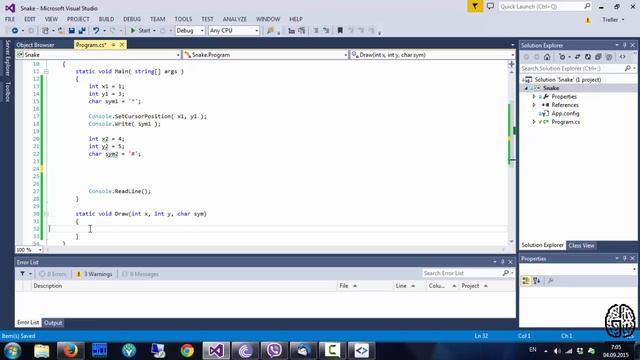Click the search icon in Quick Launch box
640x360 pixels.
587,6
